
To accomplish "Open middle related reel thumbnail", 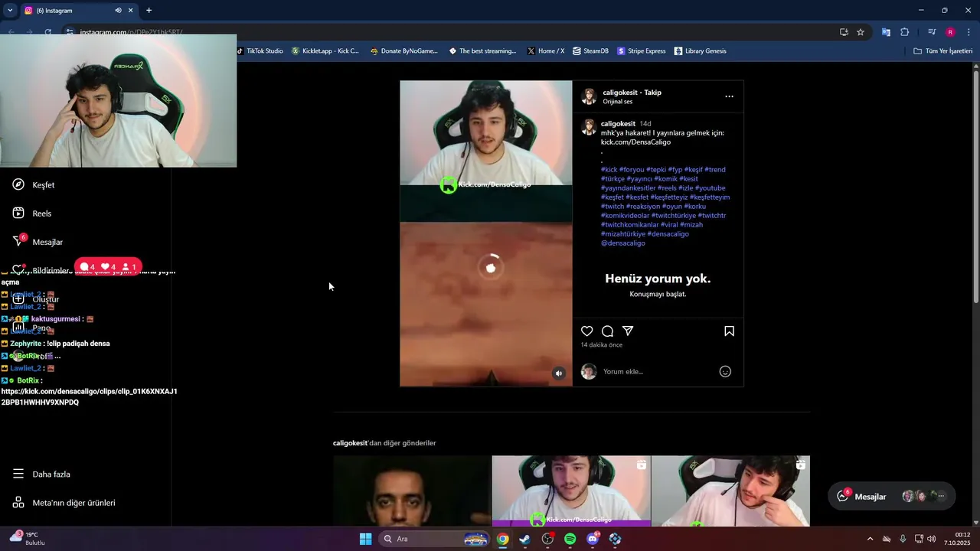I will [571, 491].
